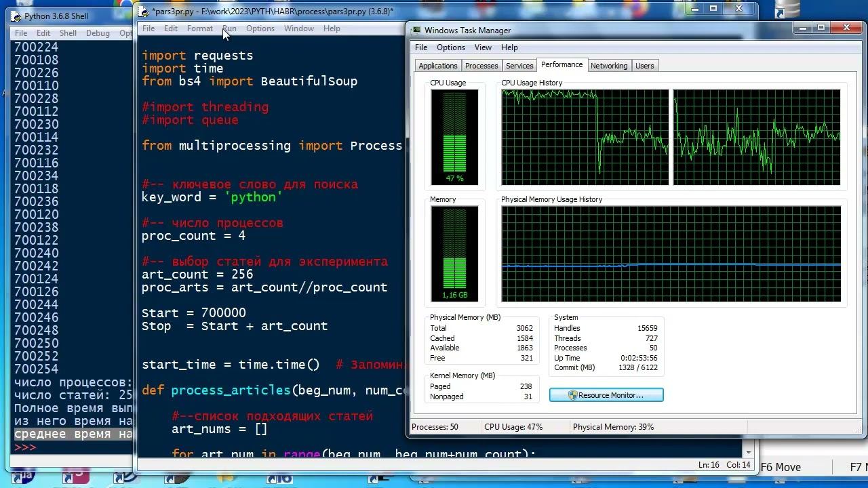
Task: Click shell output number 700224
Action: pyautogui.click(x=36, y=47)
